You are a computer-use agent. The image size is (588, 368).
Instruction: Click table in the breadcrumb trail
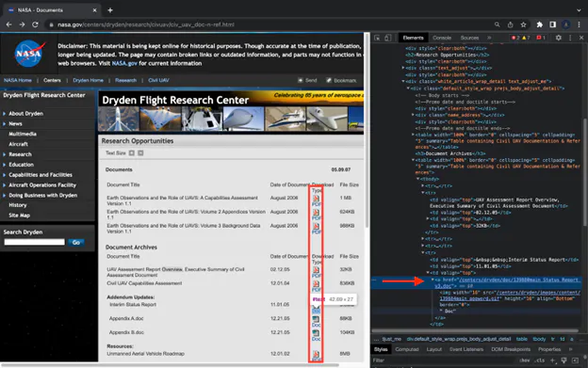522,339
